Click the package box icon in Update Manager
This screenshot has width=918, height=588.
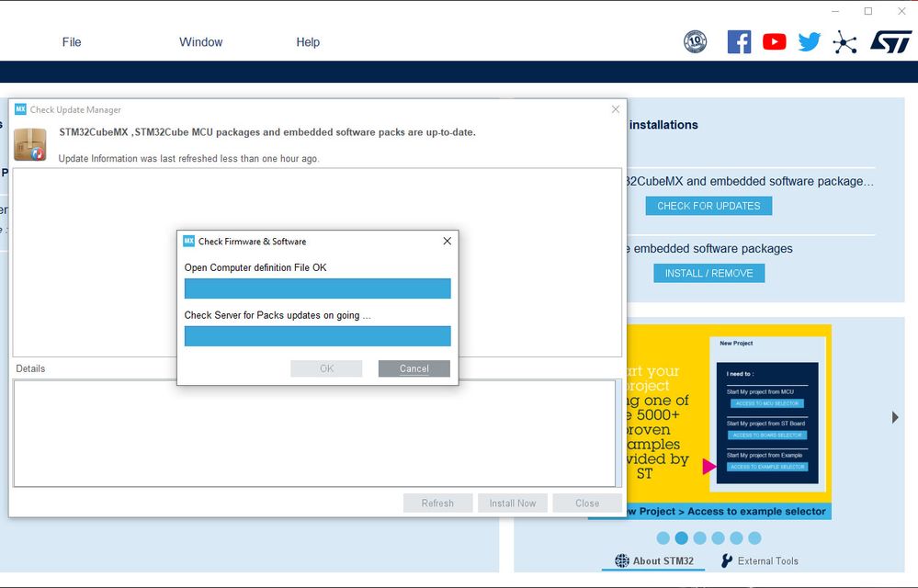29,144
